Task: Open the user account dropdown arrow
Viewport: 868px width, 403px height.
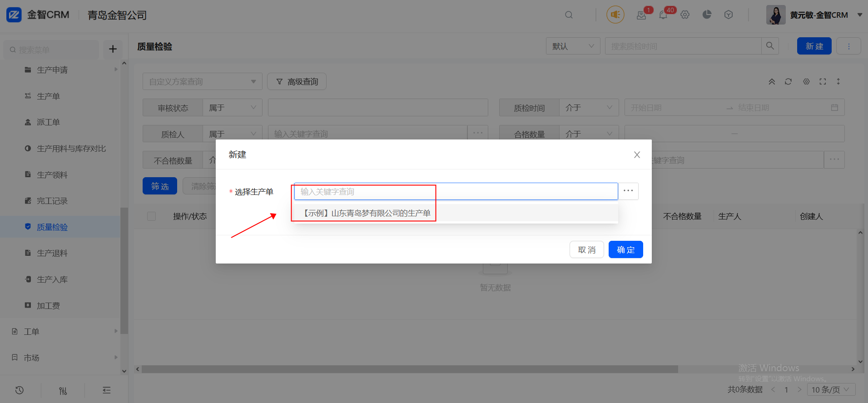Action: point(859,15)
